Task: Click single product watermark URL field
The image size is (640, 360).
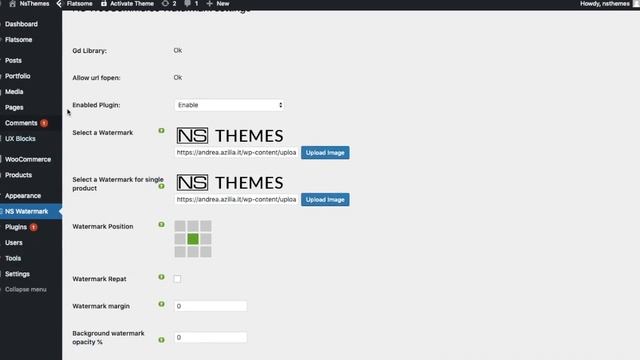Action: pyautogui.click(x=237, y=199)
